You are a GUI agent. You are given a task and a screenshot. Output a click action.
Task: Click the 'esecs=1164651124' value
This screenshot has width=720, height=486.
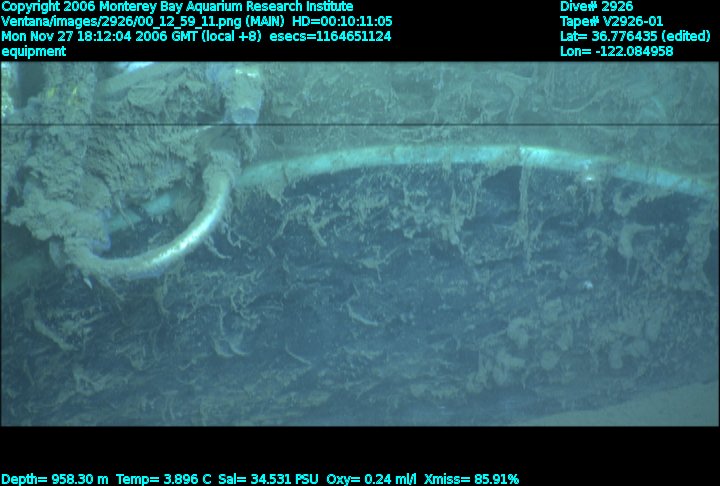[x=330, y=36]
